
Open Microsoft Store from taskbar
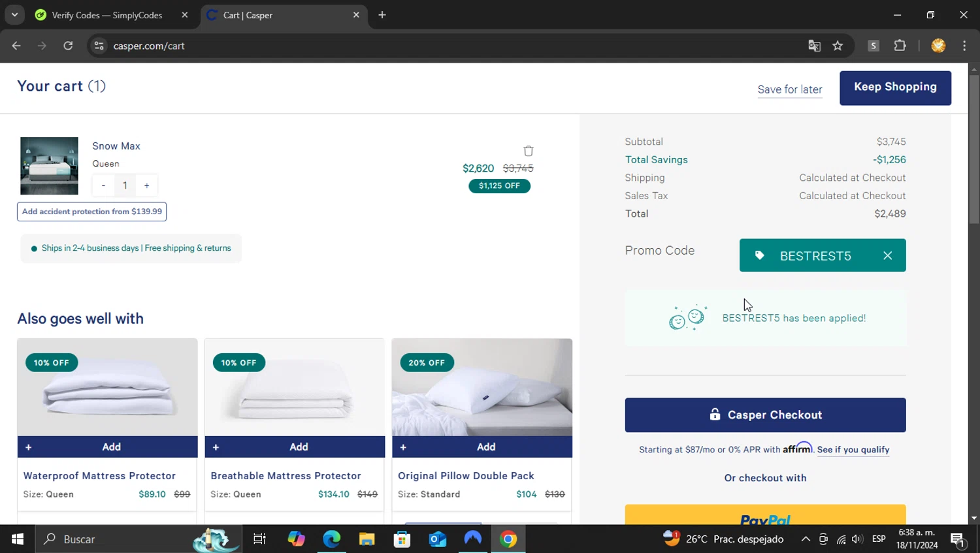[402, 539]
